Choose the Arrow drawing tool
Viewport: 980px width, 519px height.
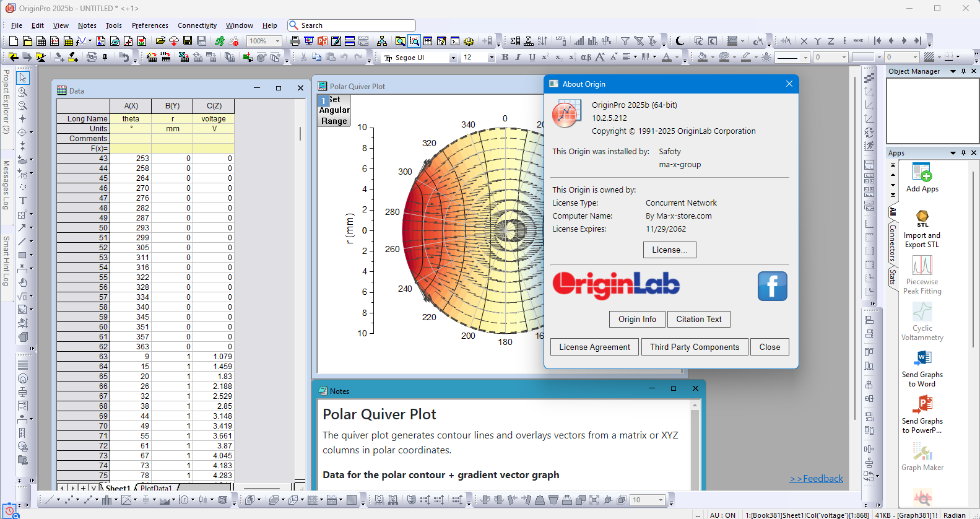[22, 228]
